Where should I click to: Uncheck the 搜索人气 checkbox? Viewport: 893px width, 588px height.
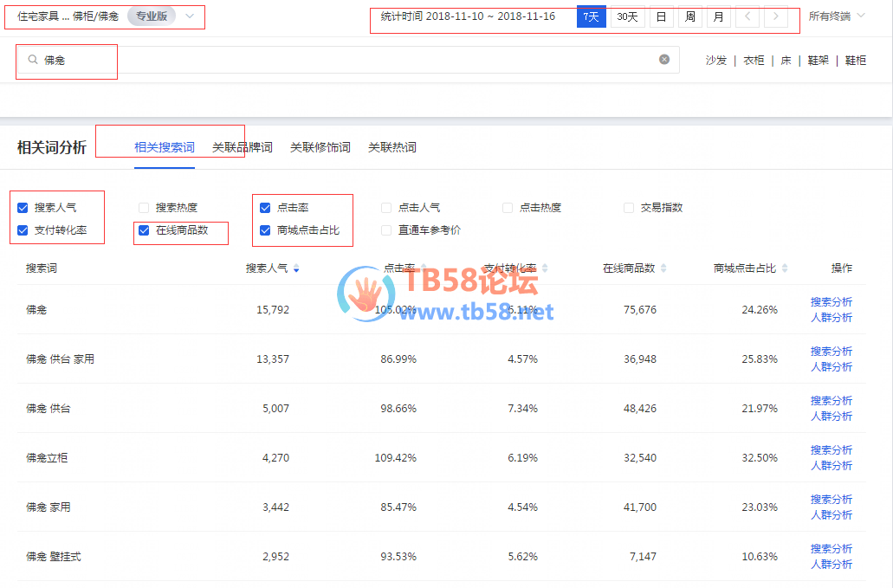pyautogui.click(x=23, y=208)
